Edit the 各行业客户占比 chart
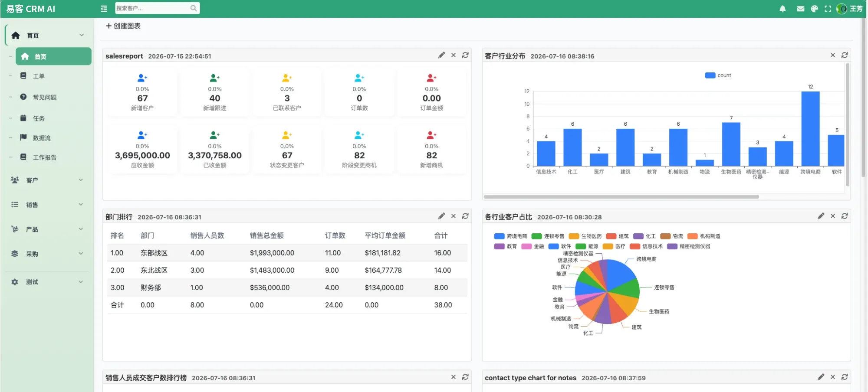 [821, 216]
